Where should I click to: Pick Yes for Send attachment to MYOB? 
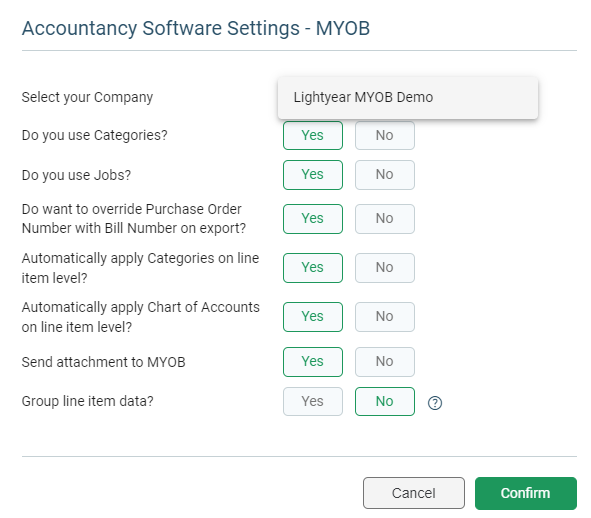(313, 362)
